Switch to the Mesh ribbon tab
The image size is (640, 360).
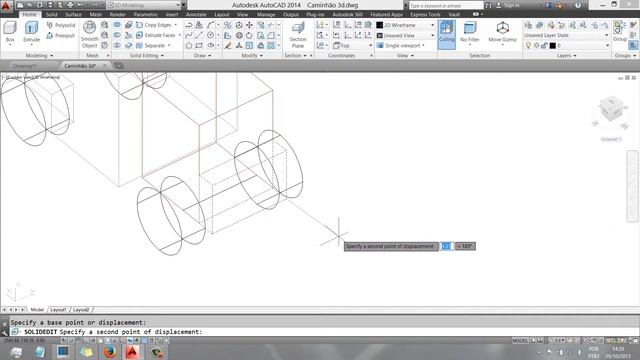[x=96, y=14]
